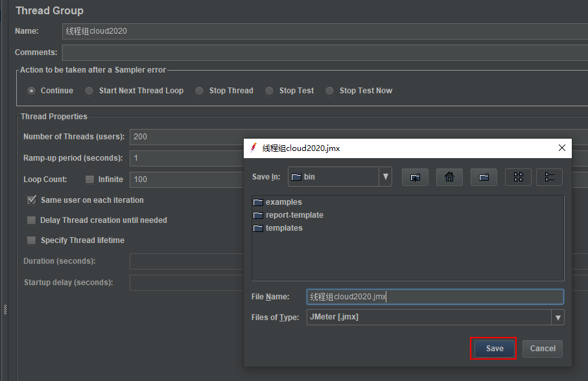Viewport: 588px width, 381px height.
Task: Go up one folder level in dialog
Action: (415, 177)
